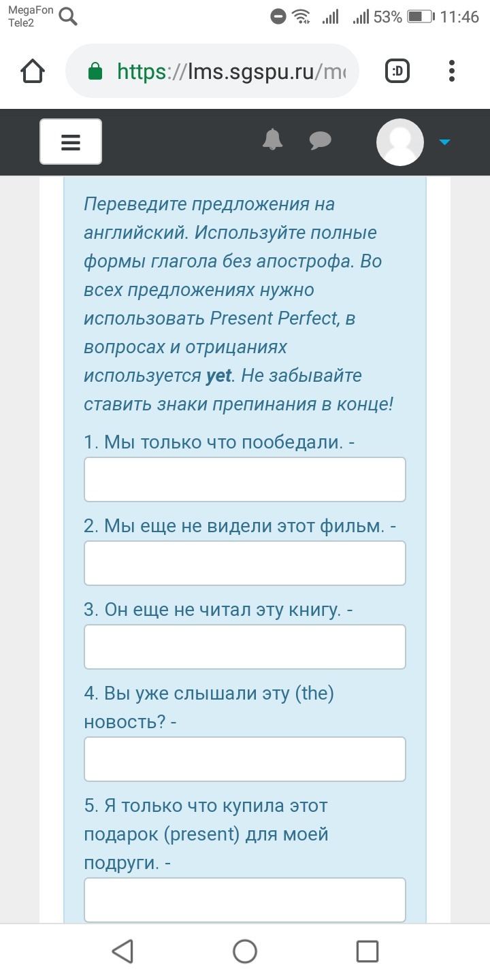Image resolution: width=490 pixels, height=980 pixels.
Task: Tap the browser home icon
Action: 33,71
